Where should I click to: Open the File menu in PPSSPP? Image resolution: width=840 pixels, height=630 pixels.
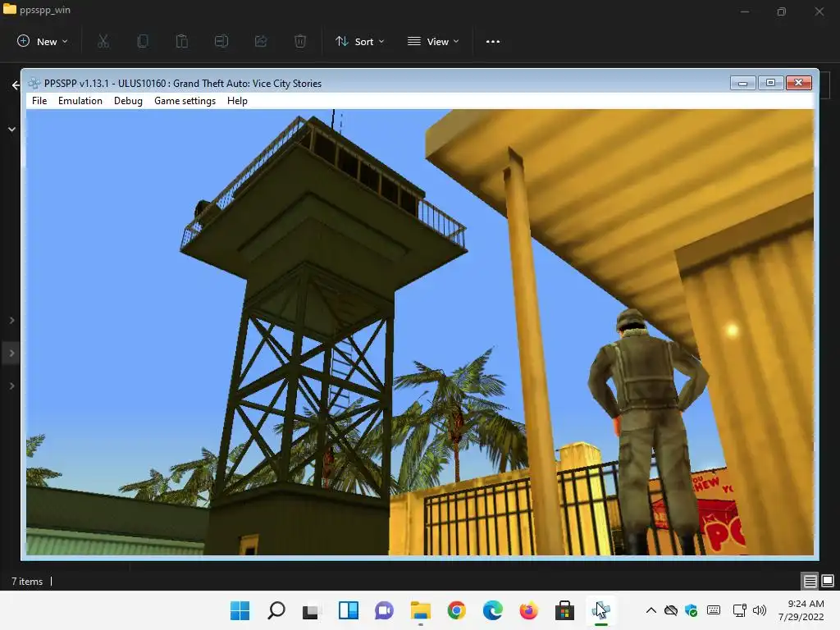click(x=39, y=101)
